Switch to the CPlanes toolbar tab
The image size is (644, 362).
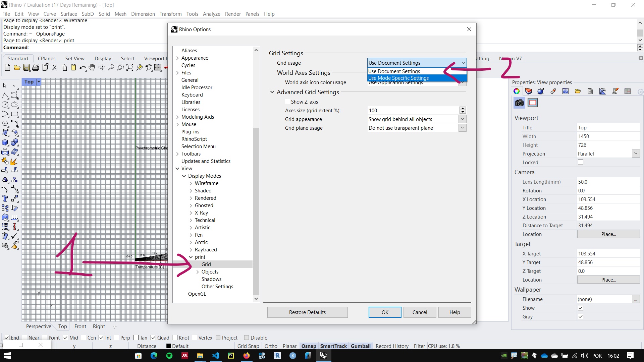(x=47, y=58)
